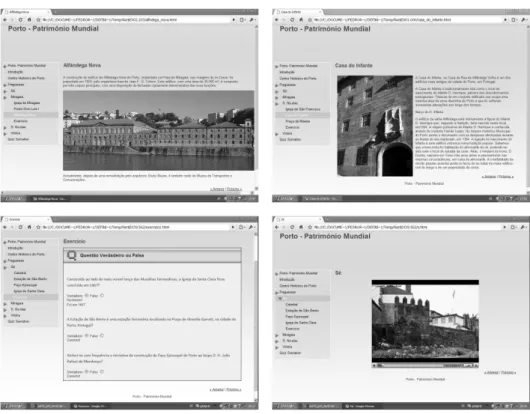Open Igreja de Miragaia in the Alfândega Nova sidebar

click(x=27, y=103)
